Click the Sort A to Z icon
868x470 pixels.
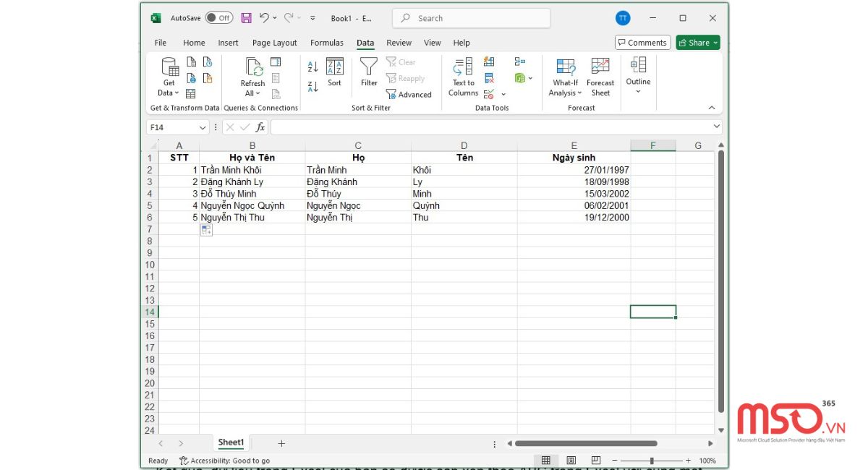(x=313, y=67)
